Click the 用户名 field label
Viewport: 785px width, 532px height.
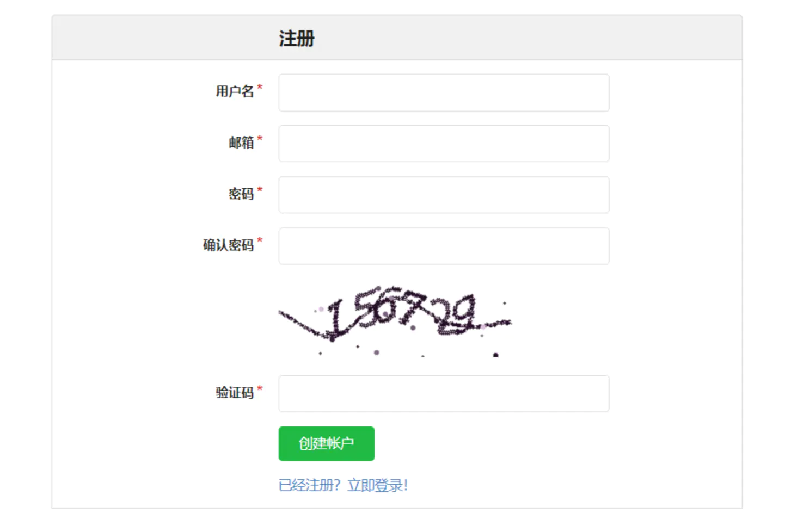coord(235,91)
